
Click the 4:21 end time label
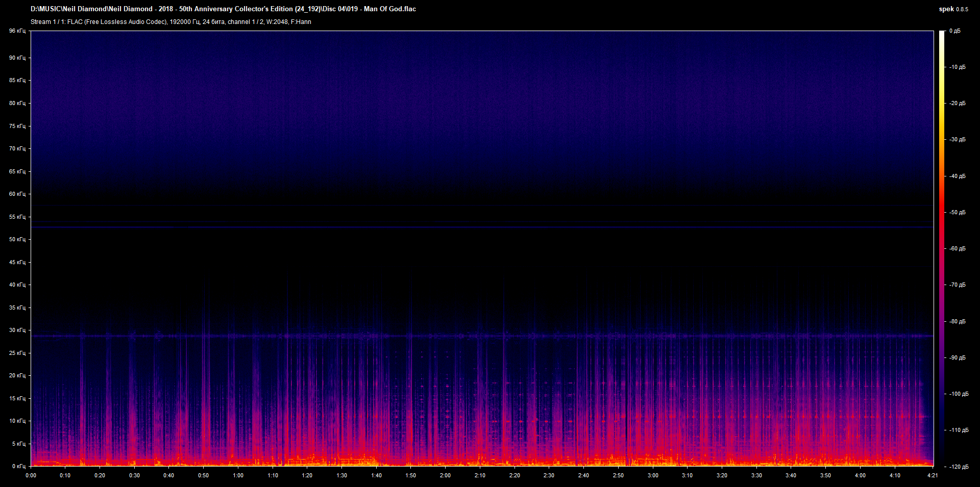(x=933, y=475)
